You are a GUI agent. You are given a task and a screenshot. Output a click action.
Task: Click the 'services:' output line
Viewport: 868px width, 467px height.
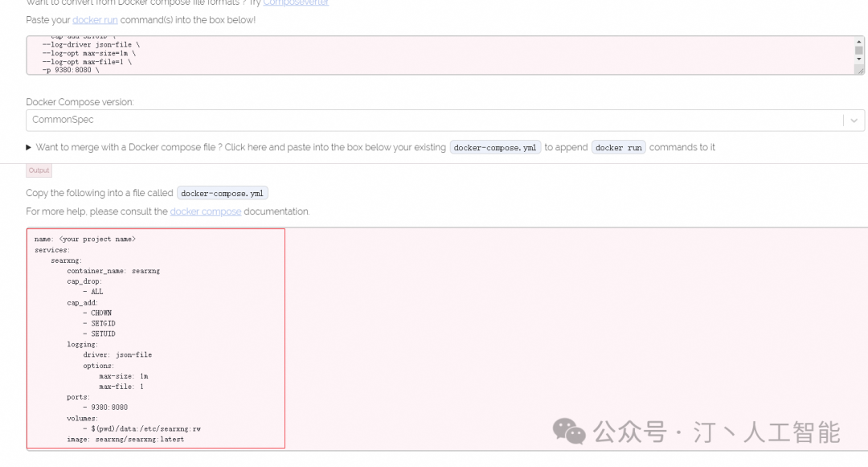click(x=52, y=250)
